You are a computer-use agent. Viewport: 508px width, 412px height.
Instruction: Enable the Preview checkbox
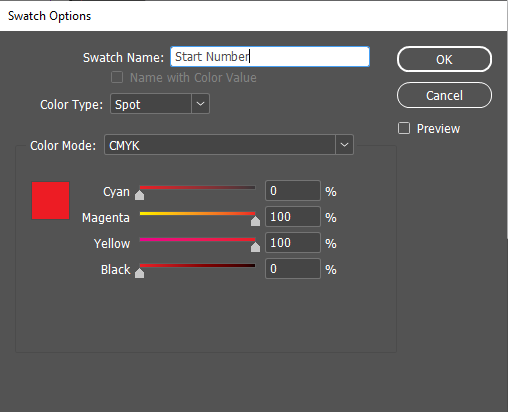point(404,128)
